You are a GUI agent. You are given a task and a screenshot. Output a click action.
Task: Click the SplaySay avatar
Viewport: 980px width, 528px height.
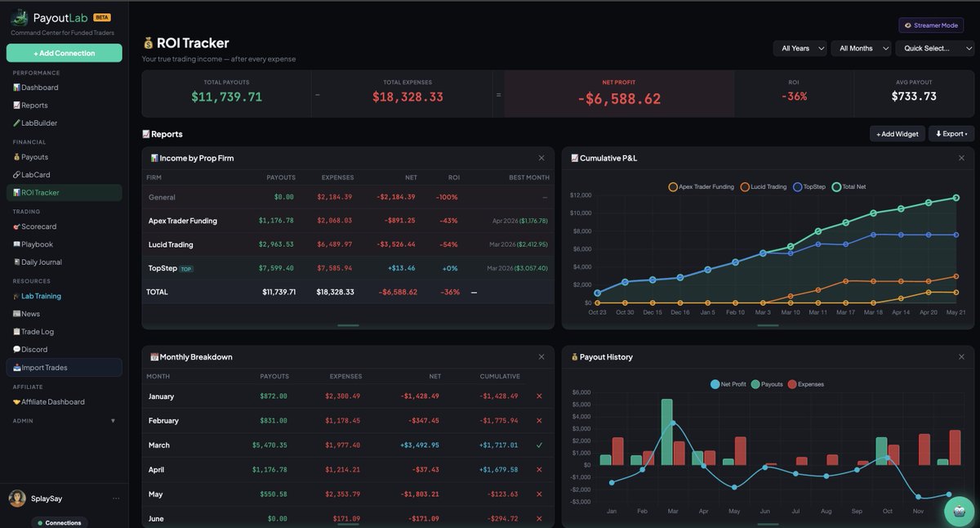coord(17,499)
